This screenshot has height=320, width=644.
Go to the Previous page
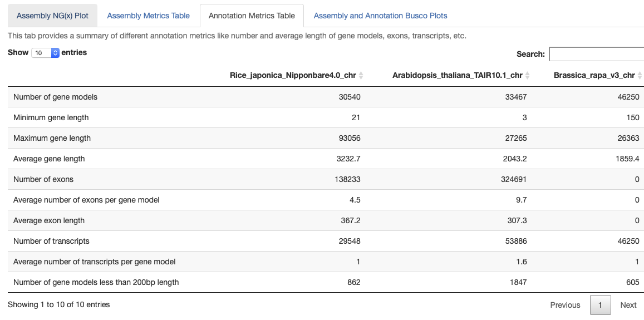point(565,305)
